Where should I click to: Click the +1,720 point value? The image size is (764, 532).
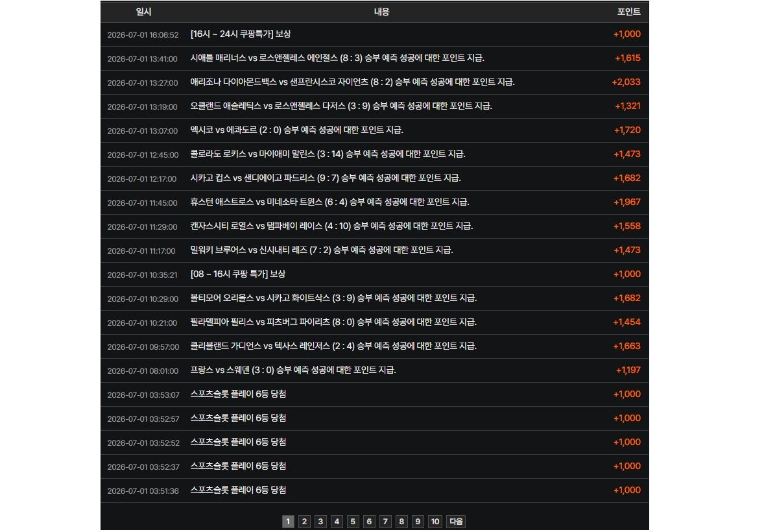627,130
